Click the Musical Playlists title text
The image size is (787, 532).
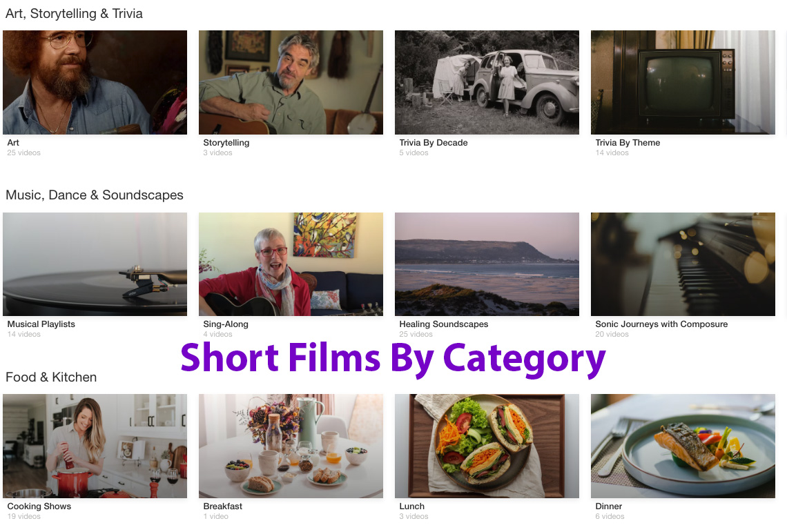click(41, 324)
